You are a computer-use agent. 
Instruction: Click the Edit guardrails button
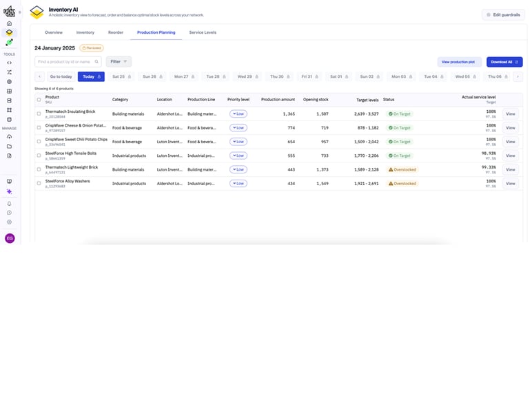pyautogui.click(x=503, y=15)
